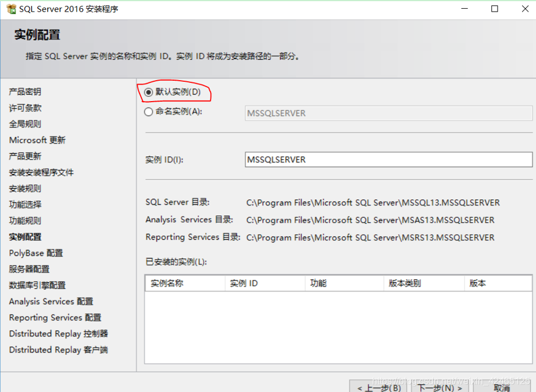Select 安装安装程序文件 step in sidebar
Viewport: 536px width, 392px height.
click(41, 172)
